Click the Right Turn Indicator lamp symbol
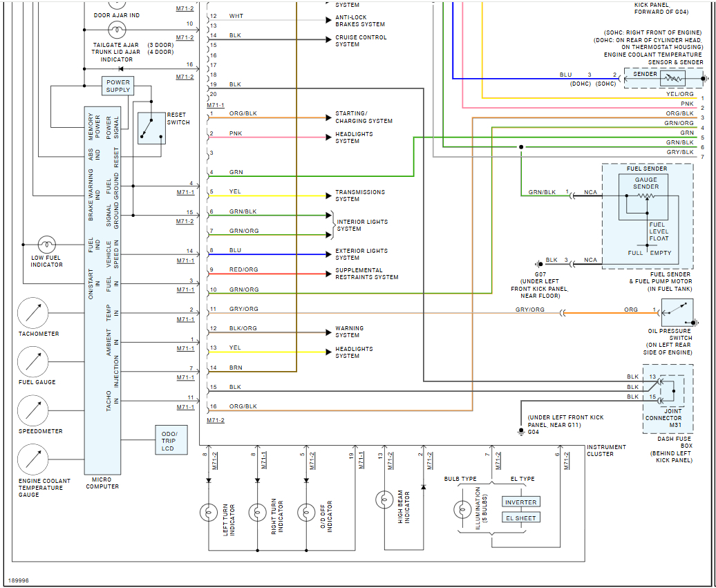This screenshot has height=588, width=716. click(258, 512)
